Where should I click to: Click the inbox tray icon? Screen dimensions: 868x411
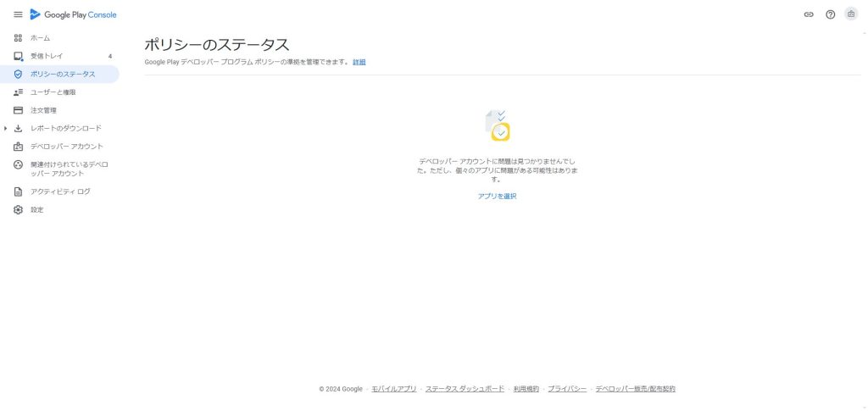(19, 57)
